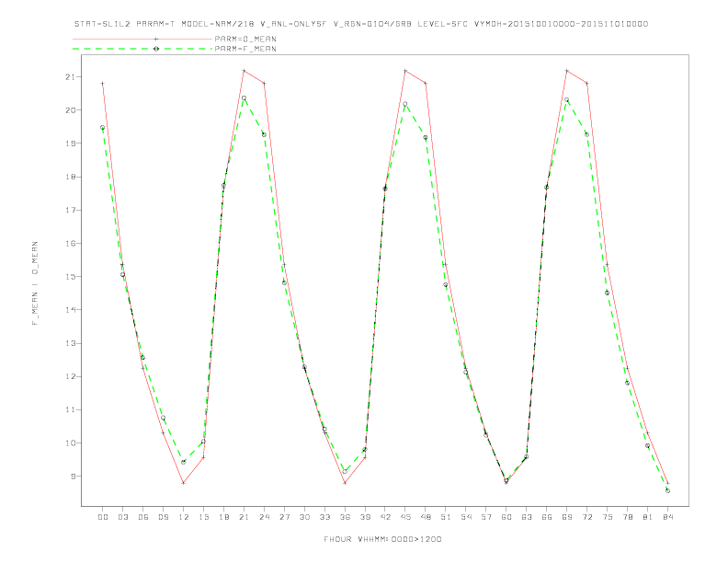Click the x-axis tick label 30

click(x=304, y=517)
